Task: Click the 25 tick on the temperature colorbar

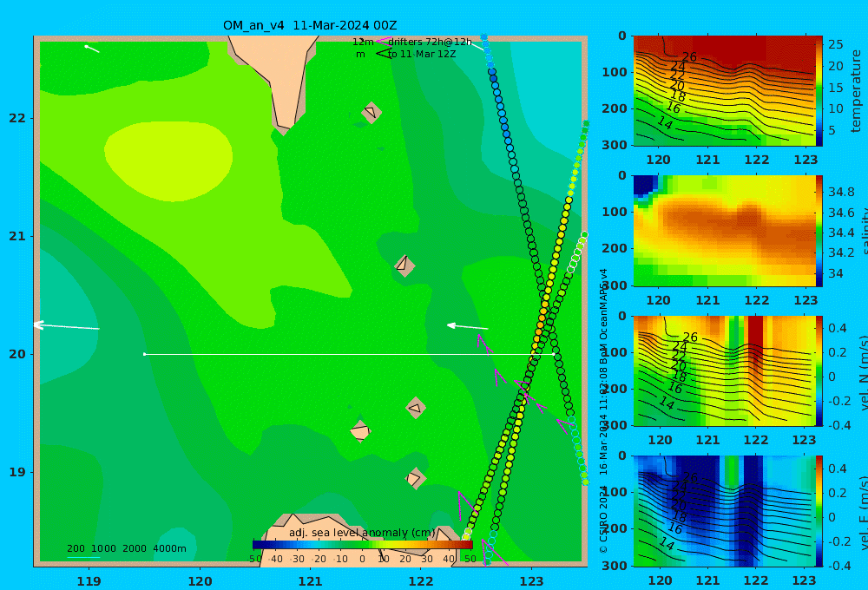Action: tap(835, 44)
